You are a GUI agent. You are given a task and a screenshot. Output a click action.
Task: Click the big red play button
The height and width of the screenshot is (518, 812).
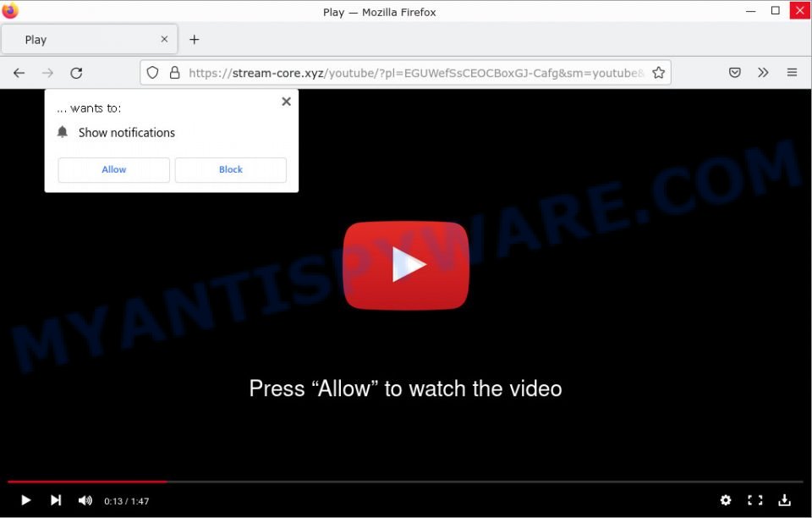(x=406, y=265)
